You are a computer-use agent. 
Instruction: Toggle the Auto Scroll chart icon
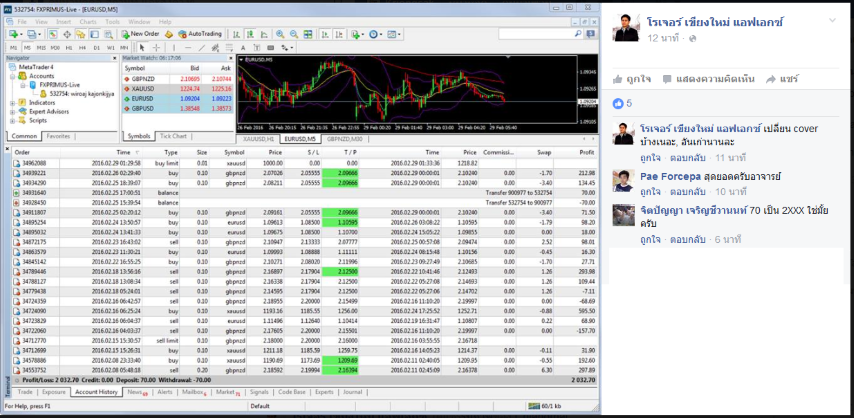coord(325,34)
